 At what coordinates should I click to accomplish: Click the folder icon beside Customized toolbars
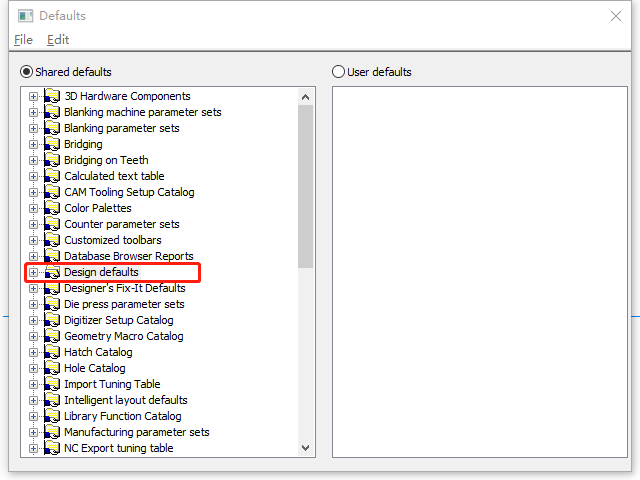coord(52,240)
